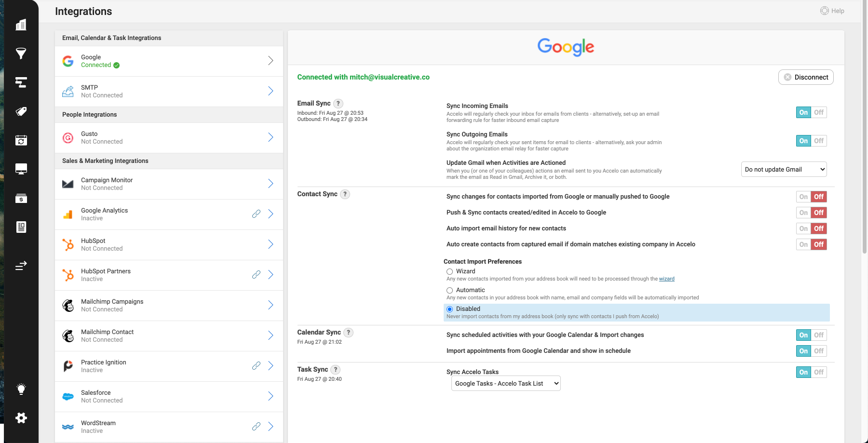Screen dimensions: 868x443
Task: Toggle Sync Outgoing Emails switch
Action: coord(811,141)
